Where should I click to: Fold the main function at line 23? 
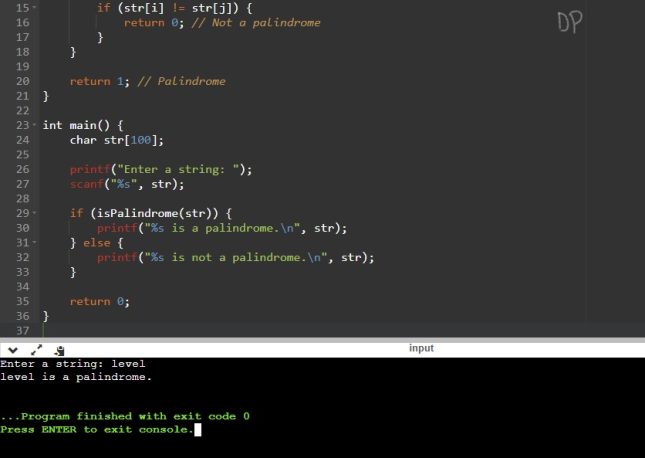[34, 125]
